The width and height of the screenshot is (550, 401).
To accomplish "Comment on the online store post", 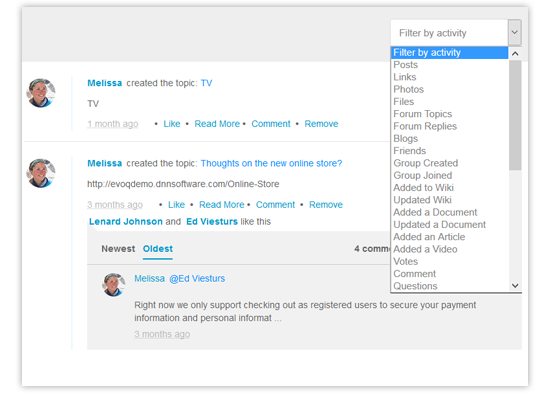I will (x=275, y=205).
